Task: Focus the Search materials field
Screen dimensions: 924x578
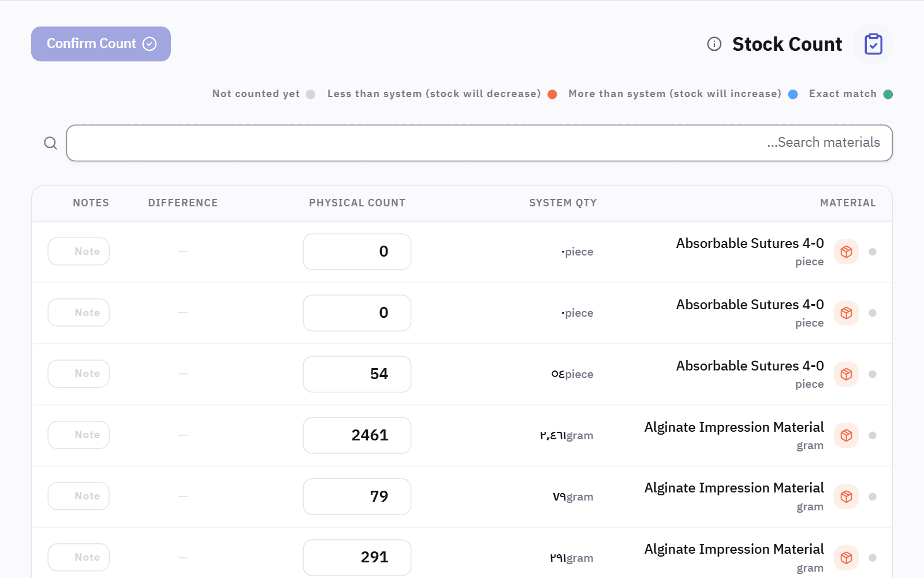Action: click(479, 143)
